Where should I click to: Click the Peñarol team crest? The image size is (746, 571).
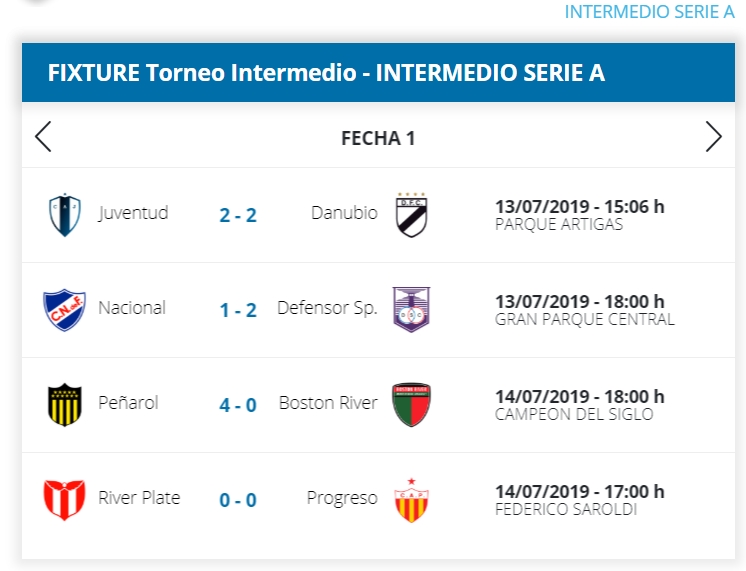[65, 404]
